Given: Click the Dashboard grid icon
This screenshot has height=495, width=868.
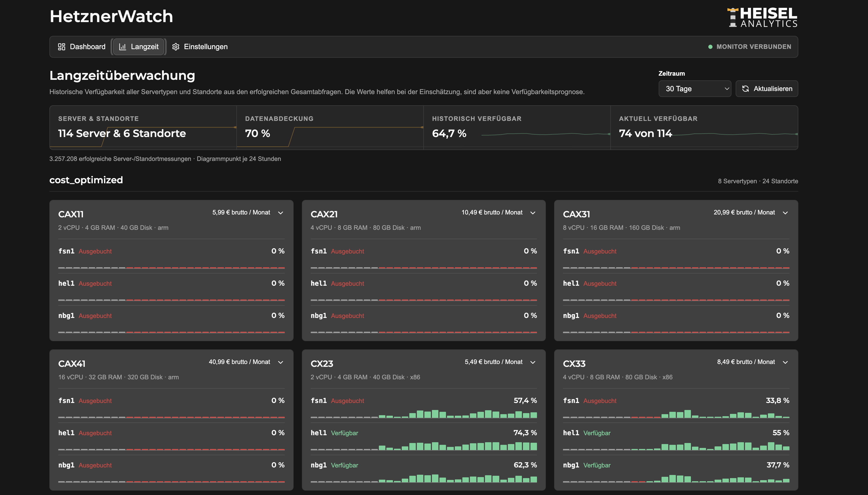Looking at the screenshot, I should tap(62, 47).
